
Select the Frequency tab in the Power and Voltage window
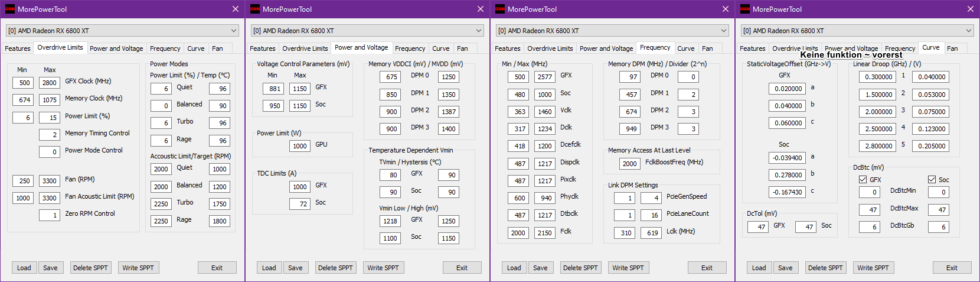tap(410, 48)
